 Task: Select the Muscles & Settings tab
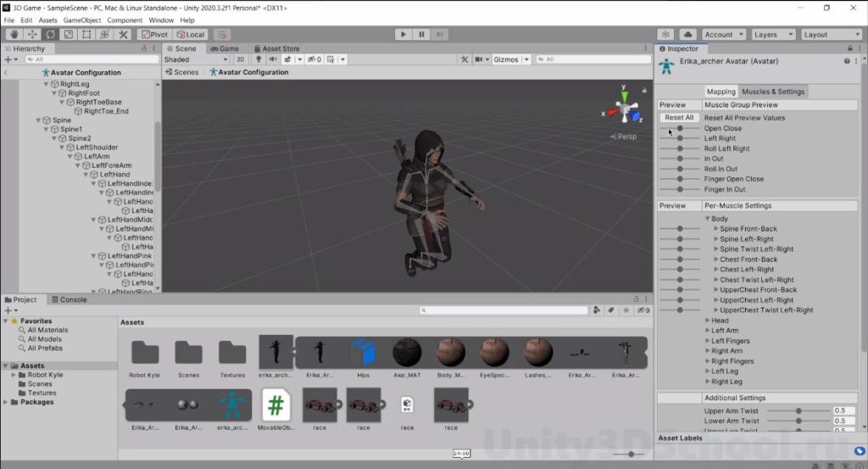point(773,92)
